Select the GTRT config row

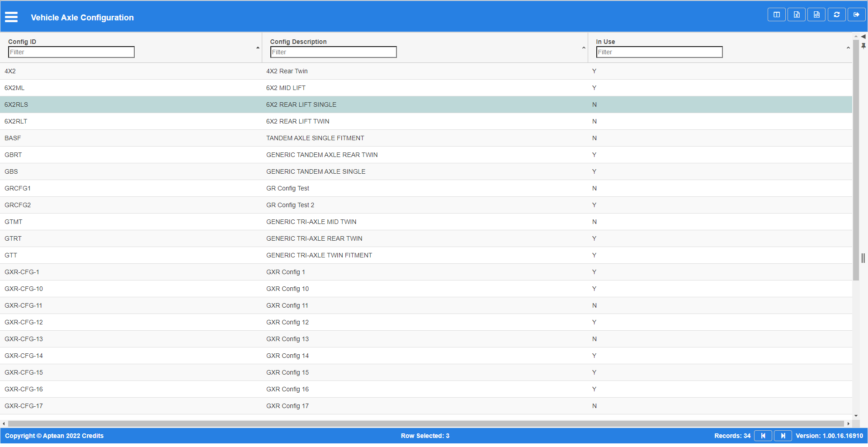(x=426, y=238)
